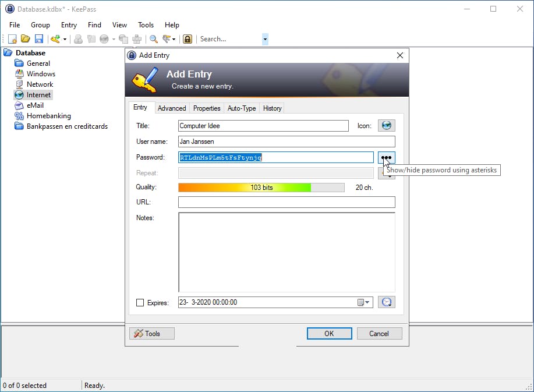
Task: Click the Show Entries keys icon
Action: (x=167, y=39)
